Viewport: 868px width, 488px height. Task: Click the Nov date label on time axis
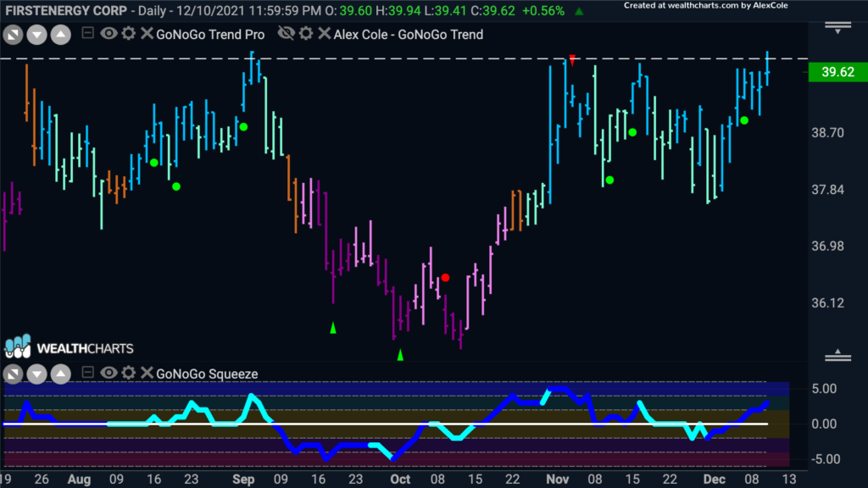click(x=558, y=480)
